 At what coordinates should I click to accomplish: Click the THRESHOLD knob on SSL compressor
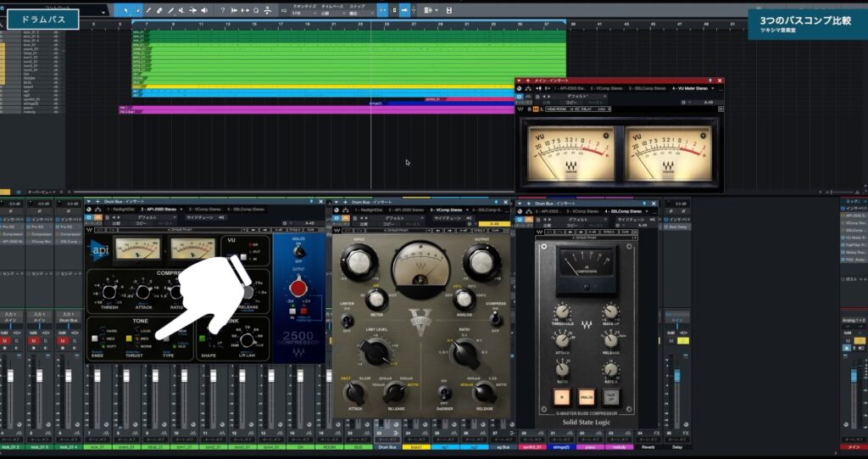click(563, 311)
